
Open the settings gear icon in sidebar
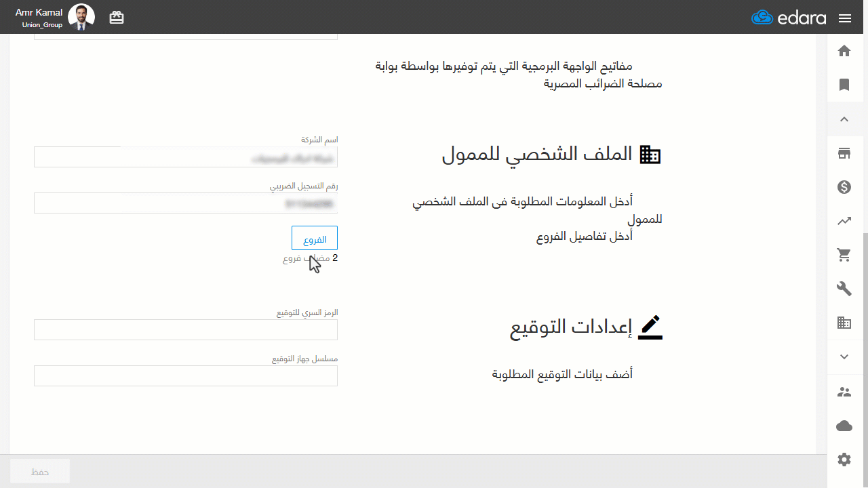click(x=844, y=460)
